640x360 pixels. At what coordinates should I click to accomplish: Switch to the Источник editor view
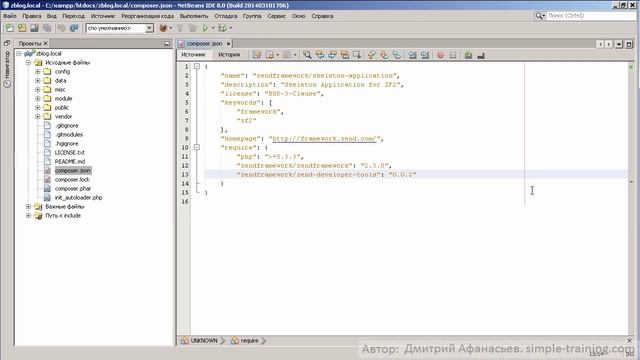click(193, 55)
